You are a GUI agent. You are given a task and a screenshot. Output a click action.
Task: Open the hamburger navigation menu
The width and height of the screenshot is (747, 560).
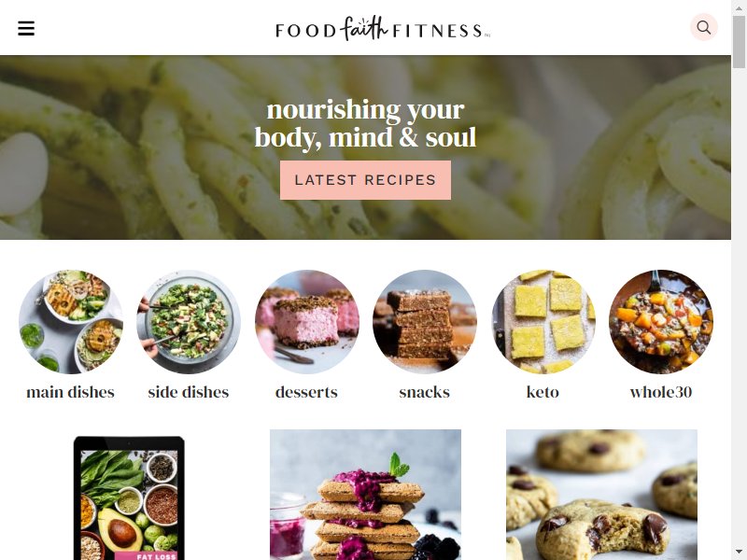click(26, 28)
